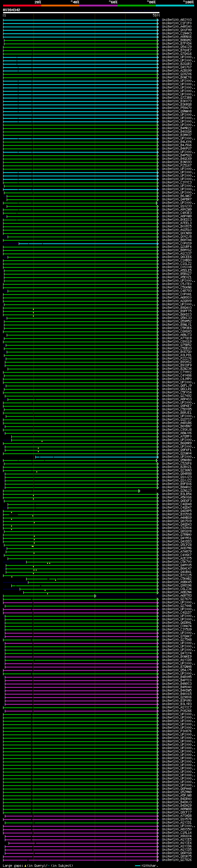Select label UniRef100_A6RTM3
The width and height of the screenshot is (197, 868).
tap(177, 596)
